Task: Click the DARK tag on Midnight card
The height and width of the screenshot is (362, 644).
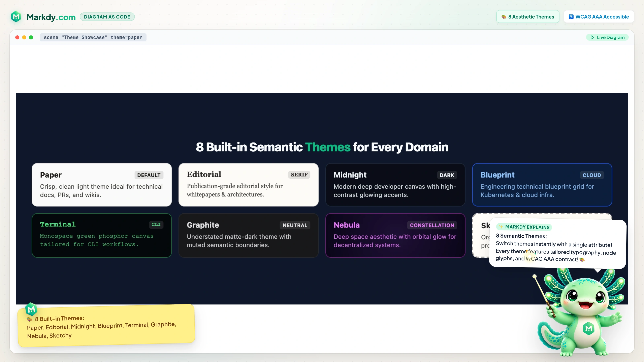Action: coord(447,175)
